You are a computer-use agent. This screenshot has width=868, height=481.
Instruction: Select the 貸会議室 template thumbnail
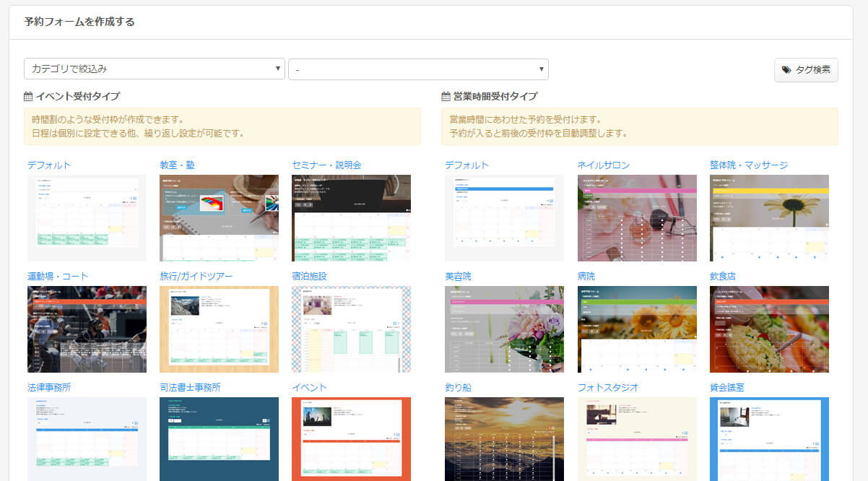(x=769, y=438)
